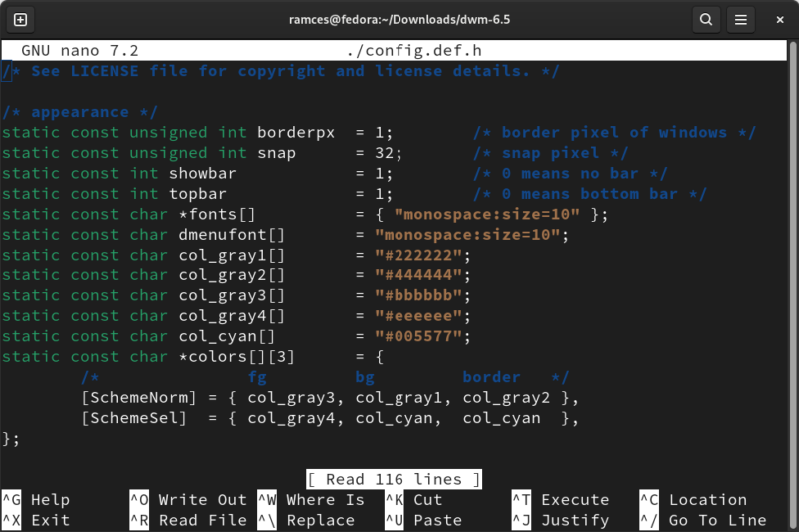
Task: Click the 'fg' column header comment
Action: (257, 377)
